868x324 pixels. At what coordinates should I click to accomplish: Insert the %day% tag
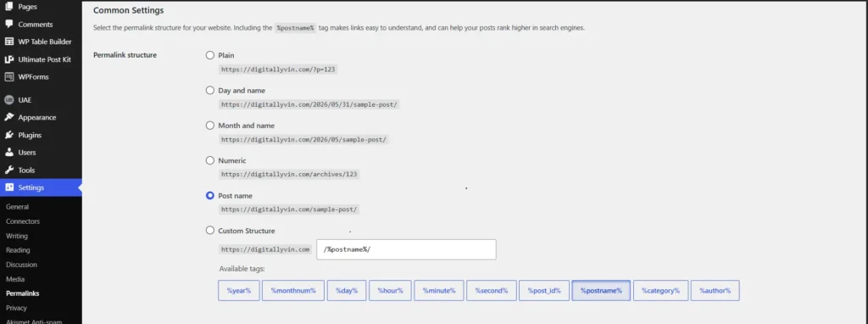347,290
